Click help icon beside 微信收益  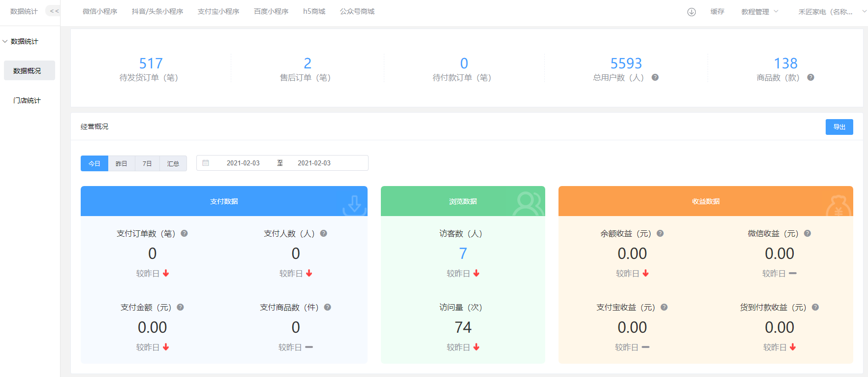(x=807, y=233)
